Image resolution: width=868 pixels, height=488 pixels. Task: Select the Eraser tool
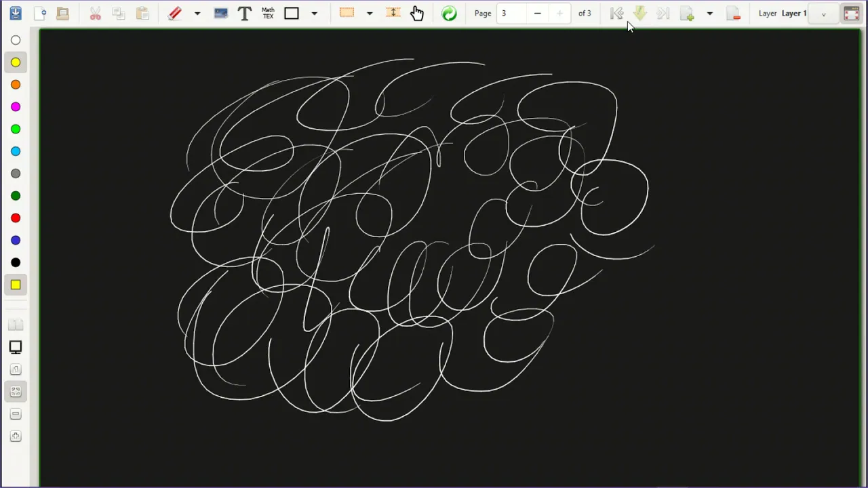coord(175,13)
